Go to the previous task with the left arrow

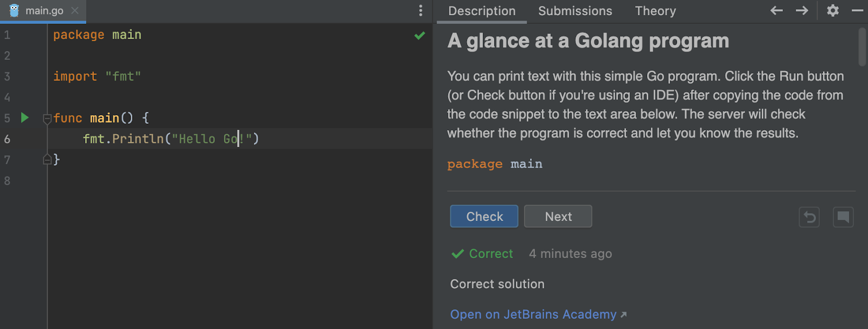tap(776, 11)
